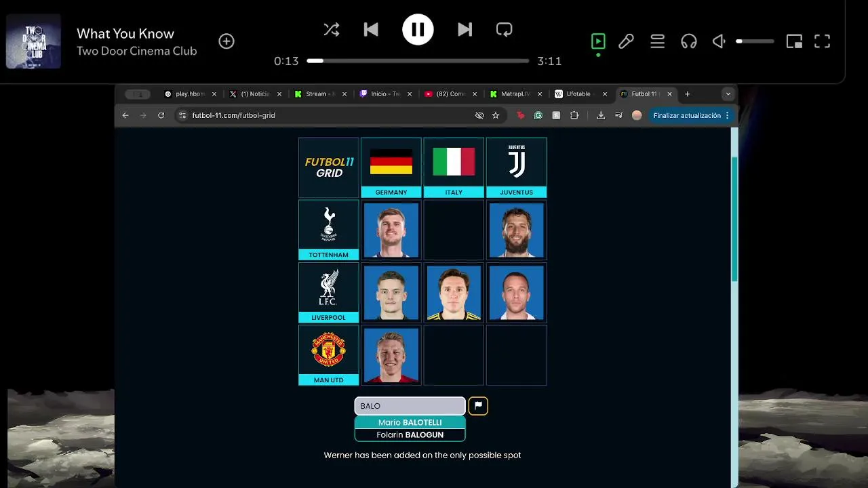Adjust the volume slider
The height and width of the screenshot is (488, 868).
click(755, 41)
